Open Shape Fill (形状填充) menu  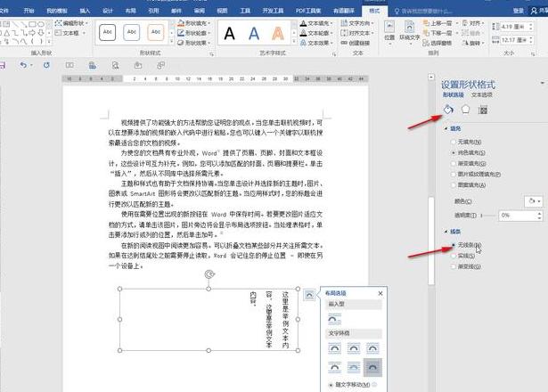(194, 23)
